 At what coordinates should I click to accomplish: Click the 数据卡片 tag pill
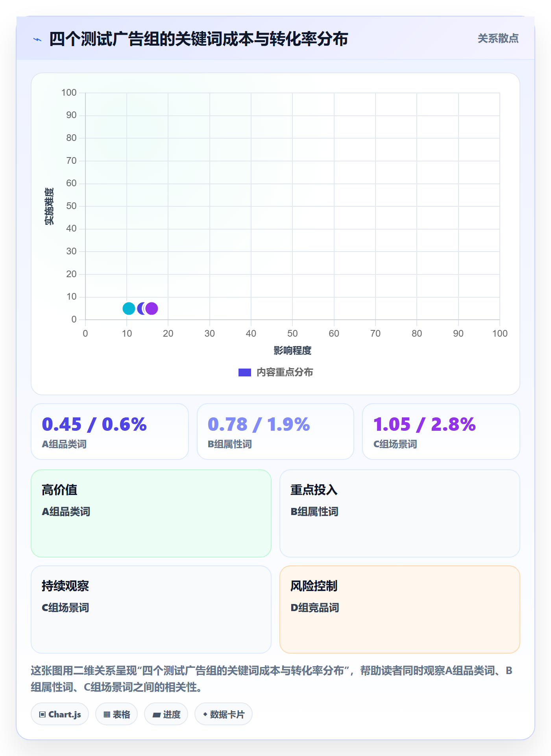pyautogui.click(x=224, y=714)
